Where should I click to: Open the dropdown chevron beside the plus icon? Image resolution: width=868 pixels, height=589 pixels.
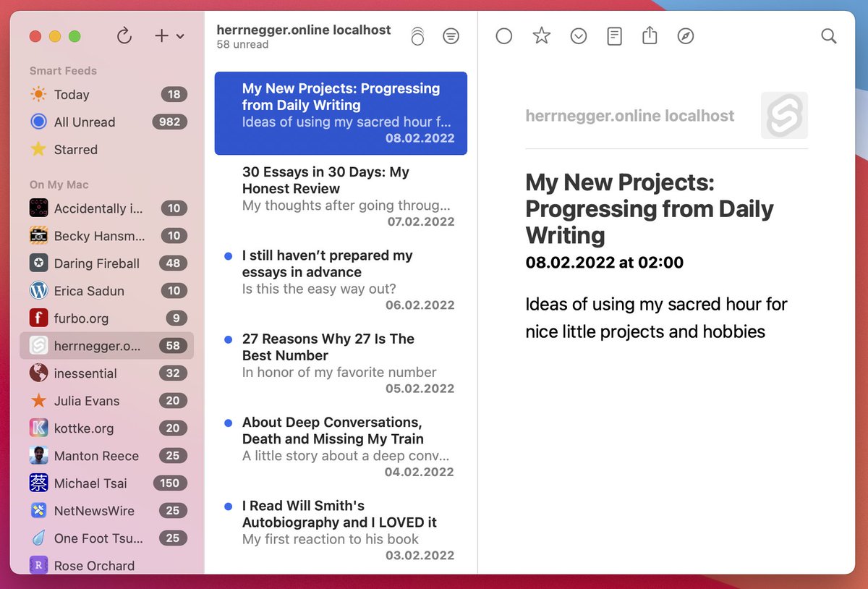(x=180, y=36)
